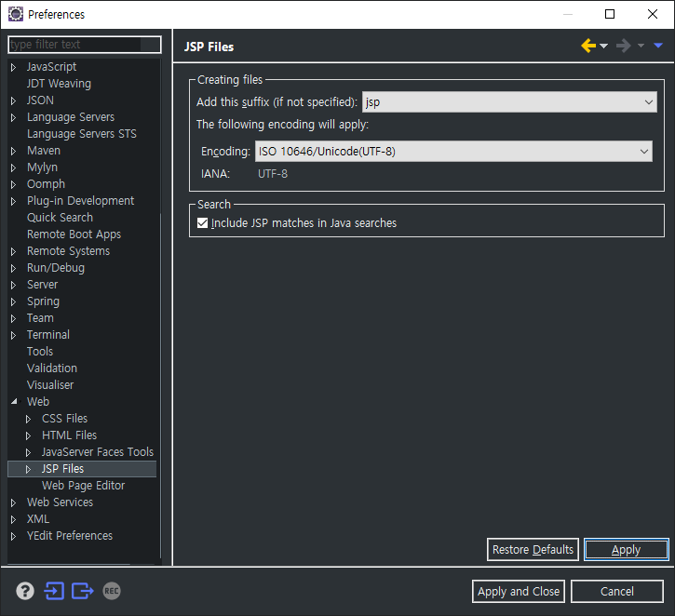Open the blue view menu triangle
The image size is (675, 616).
[x=658, y=46]
